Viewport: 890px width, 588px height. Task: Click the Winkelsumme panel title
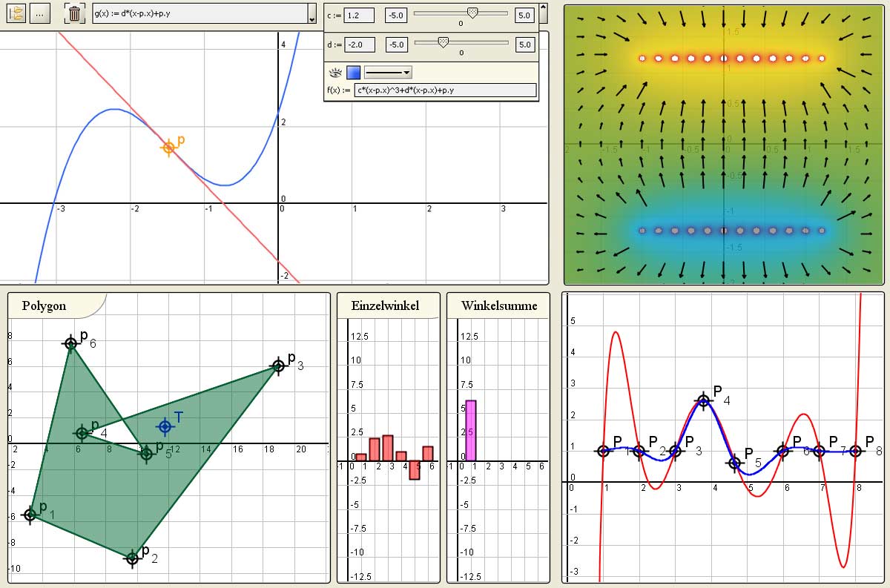pos(498,304)
